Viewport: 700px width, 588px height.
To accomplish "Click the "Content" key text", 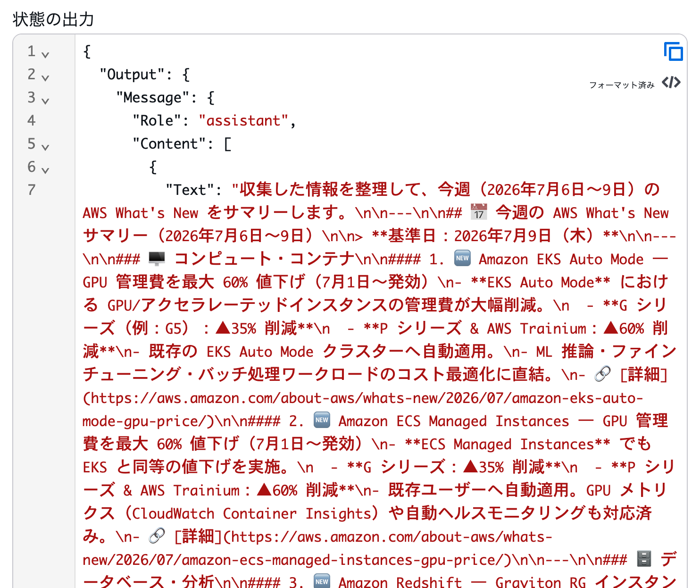I will click(169, 144).
